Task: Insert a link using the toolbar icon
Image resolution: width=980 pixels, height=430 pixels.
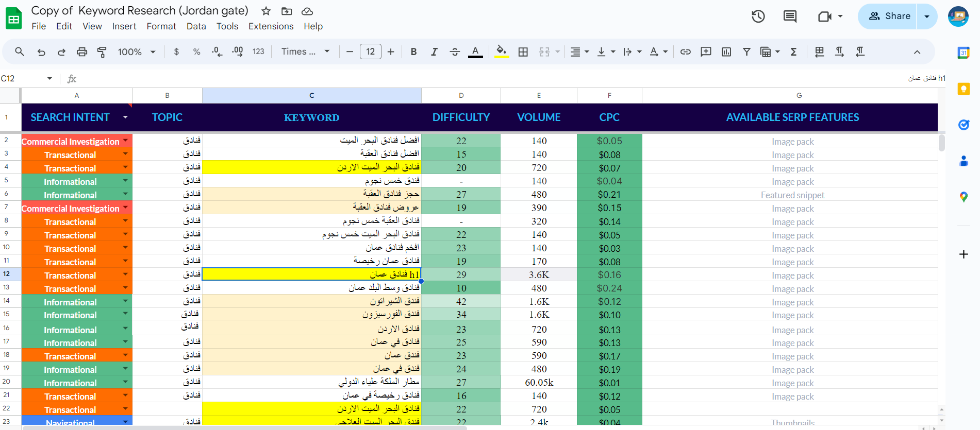Action: [685, 51]
